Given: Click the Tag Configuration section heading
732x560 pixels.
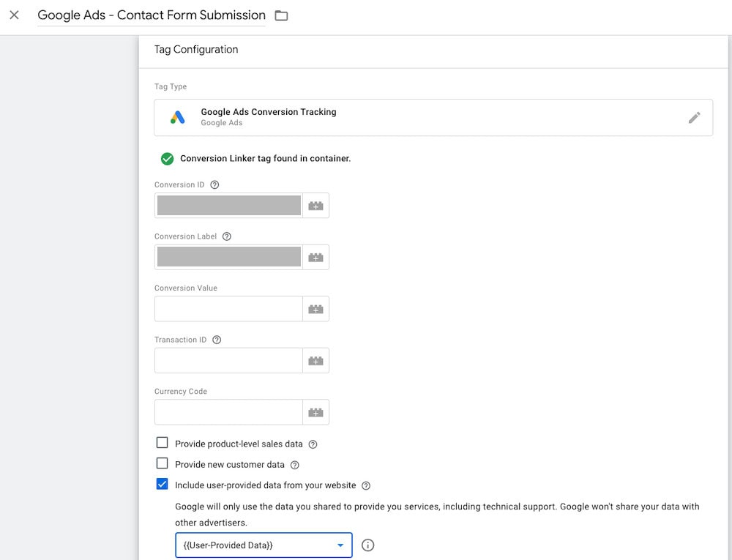Looking at the screenshot, I should coord(196,50).
